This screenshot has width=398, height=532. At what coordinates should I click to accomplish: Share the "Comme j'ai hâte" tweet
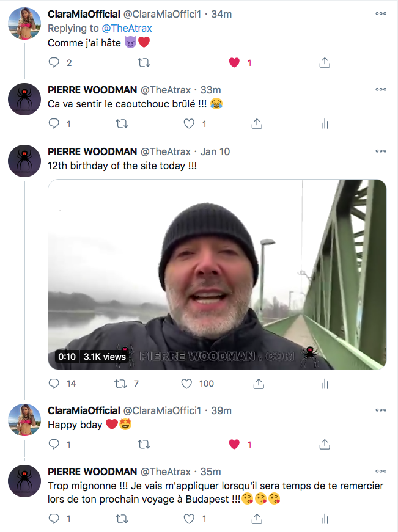325,62
